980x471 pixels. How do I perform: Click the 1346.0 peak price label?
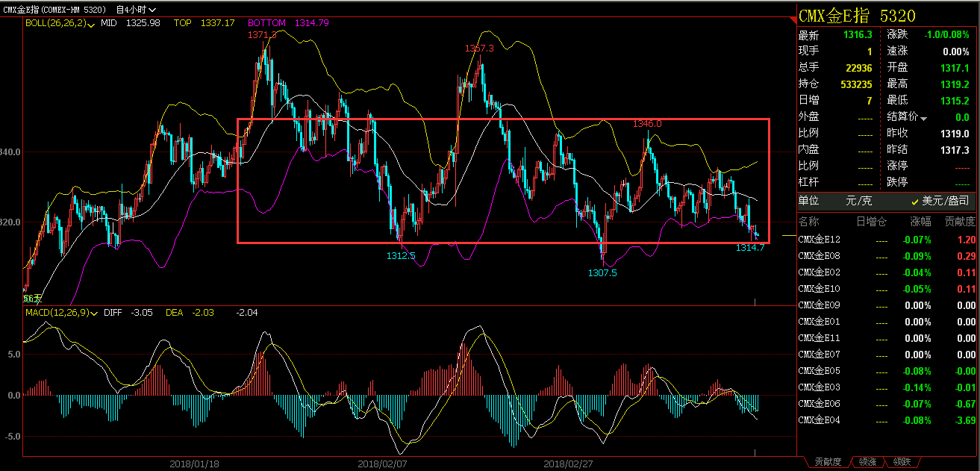647,123
